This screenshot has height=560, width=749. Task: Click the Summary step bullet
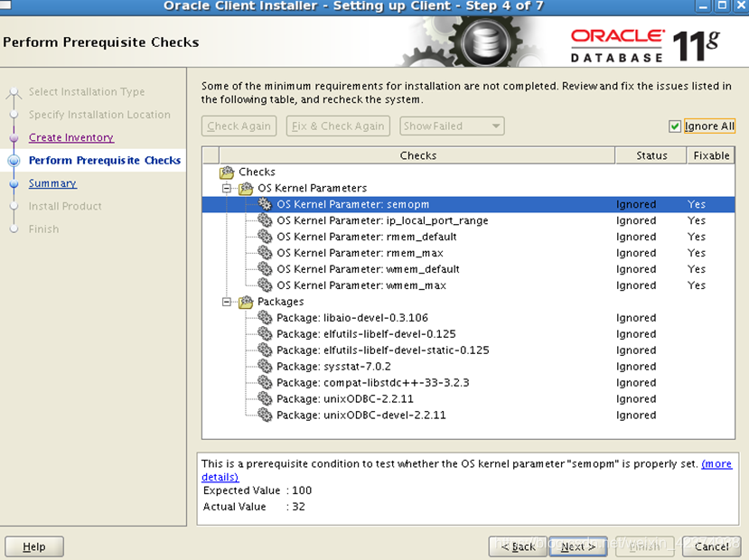14,183
